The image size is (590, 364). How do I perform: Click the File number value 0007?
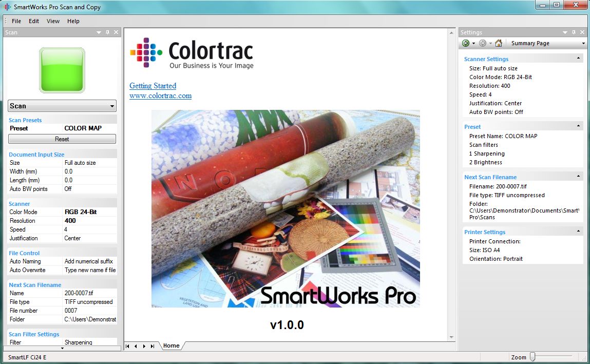click(x=71, y=311)
